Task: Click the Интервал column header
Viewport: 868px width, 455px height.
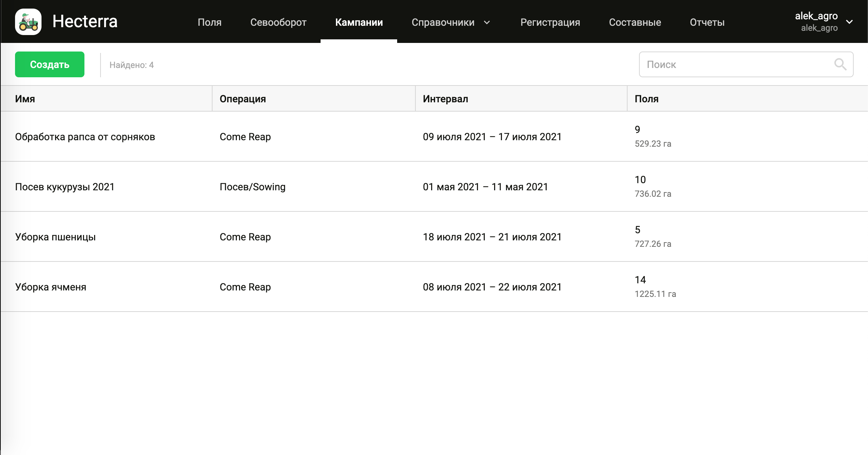Action: [445, 99]
